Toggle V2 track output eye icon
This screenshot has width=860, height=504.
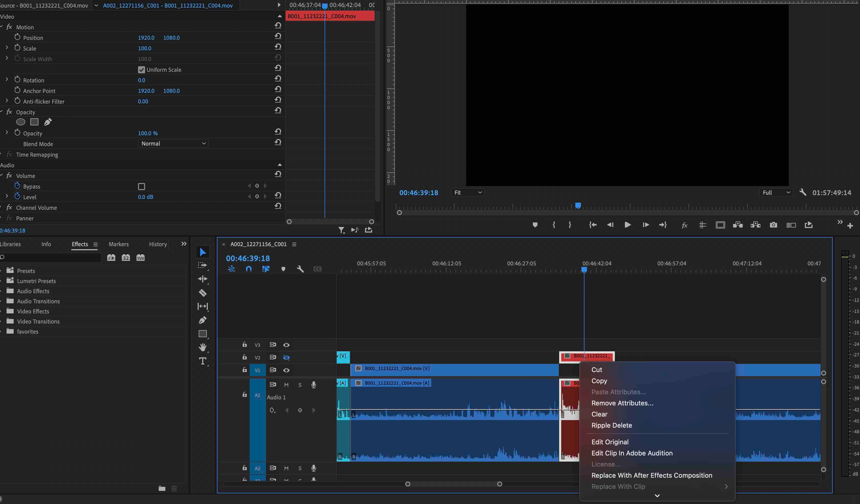point(286,358)
